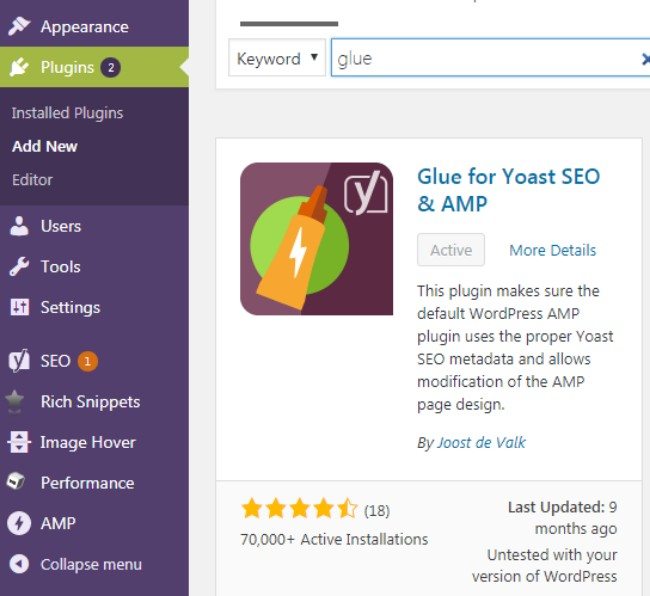Click the Plugins update count badge

[111, 67]
